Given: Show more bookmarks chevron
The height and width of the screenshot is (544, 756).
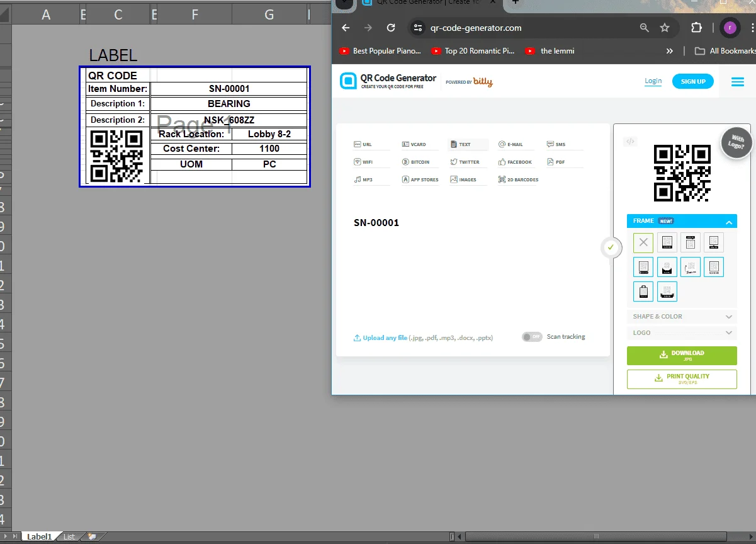Looking at the screenshot, I should pyautogui.click(x=670, y=51).
